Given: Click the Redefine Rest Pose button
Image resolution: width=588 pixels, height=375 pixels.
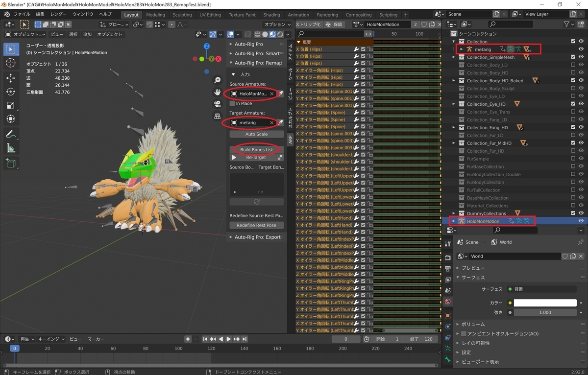Looking at the screenshot, I should (x=256, y=225).
